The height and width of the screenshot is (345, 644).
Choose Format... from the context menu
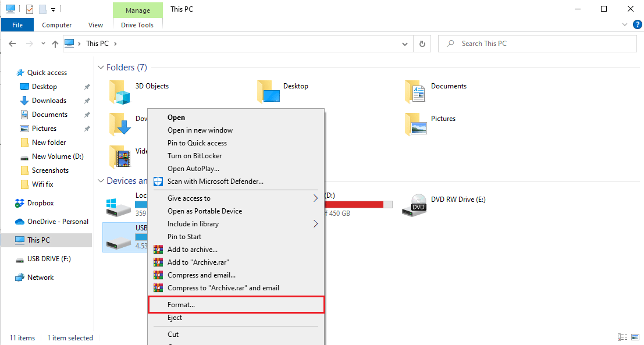click(x=236, y=305)
